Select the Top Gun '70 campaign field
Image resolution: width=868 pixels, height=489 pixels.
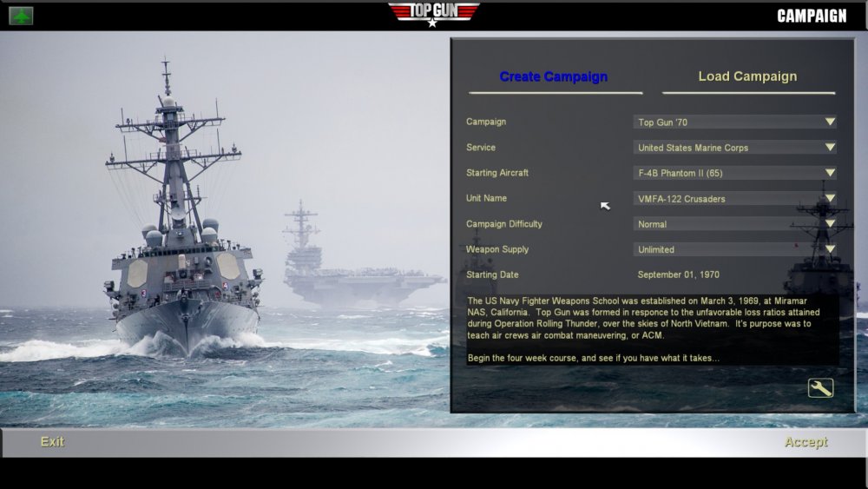[734, 122]
